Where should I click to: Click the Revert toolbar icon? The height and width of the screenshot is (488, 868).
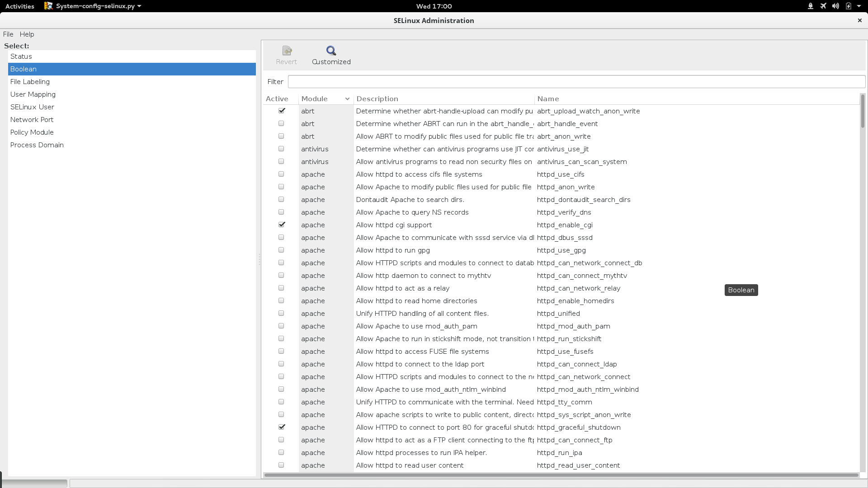point(287,51)
